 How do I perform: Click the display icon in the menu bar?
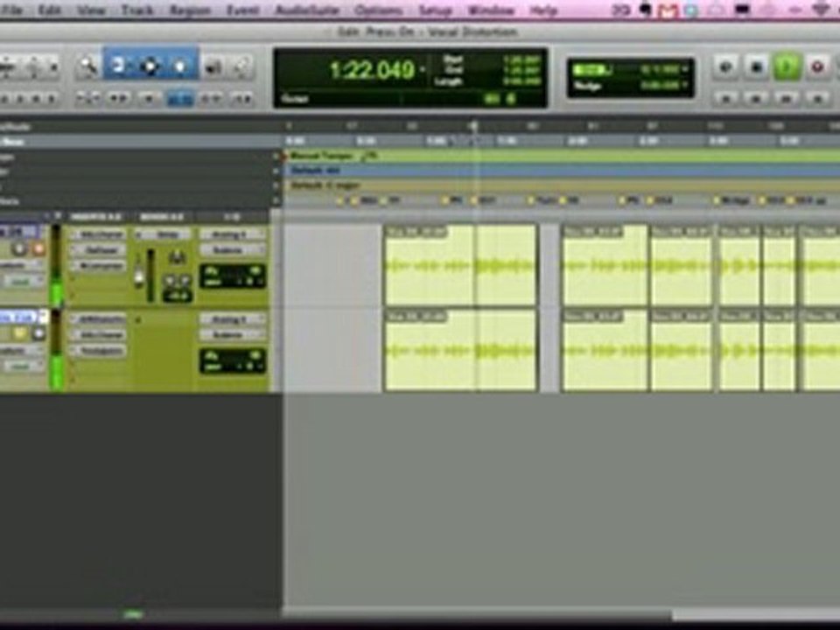click(x=743, y=10)
